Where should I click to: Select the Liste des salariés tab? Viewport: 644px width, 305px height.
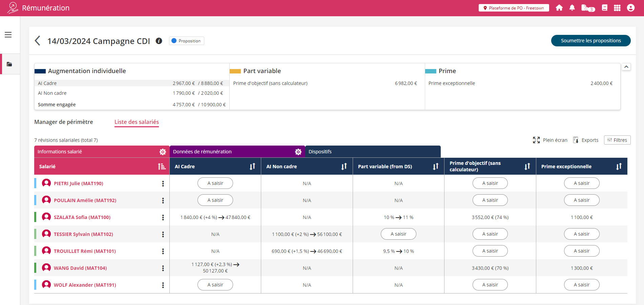tap(137, 122)
